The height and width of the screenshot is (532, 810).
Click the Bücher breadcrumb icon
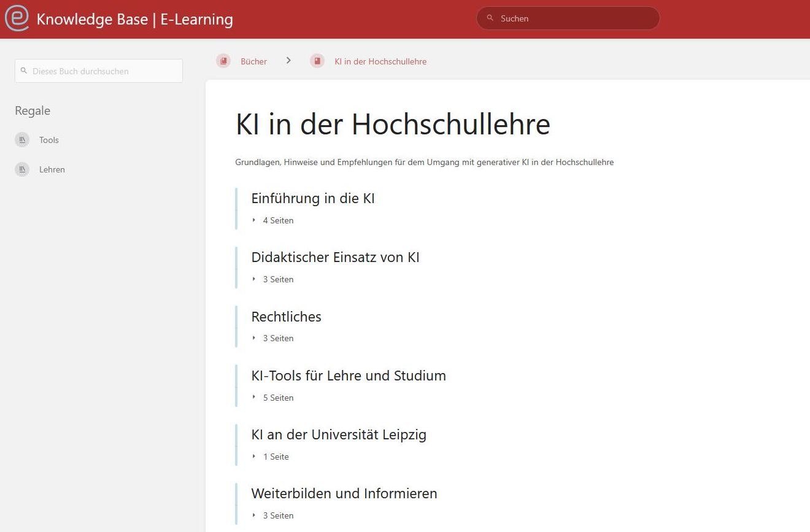click(x=223, y=61)
